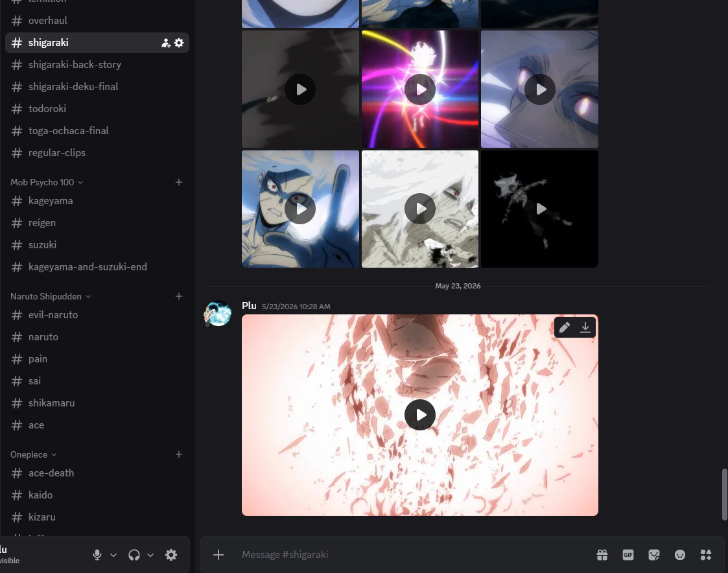The height and width of the screenshot is (573, 728).
Task: Open the ace-death channel
Action: pos(97,473)
